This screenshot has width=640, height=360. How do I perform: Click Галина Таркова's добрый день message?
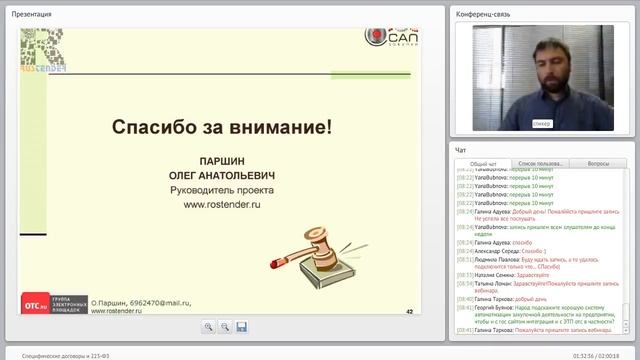[x=502, y=299]
